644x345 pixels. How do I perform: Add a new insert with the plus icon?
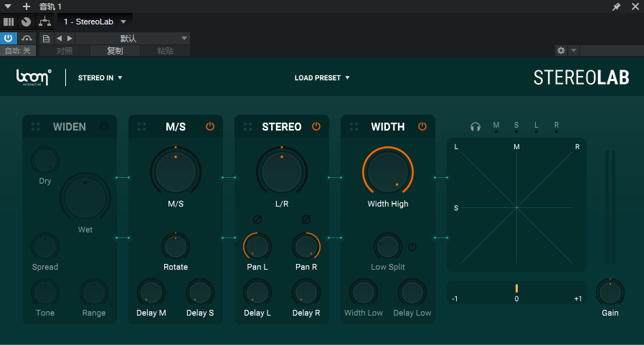[27, 6]
